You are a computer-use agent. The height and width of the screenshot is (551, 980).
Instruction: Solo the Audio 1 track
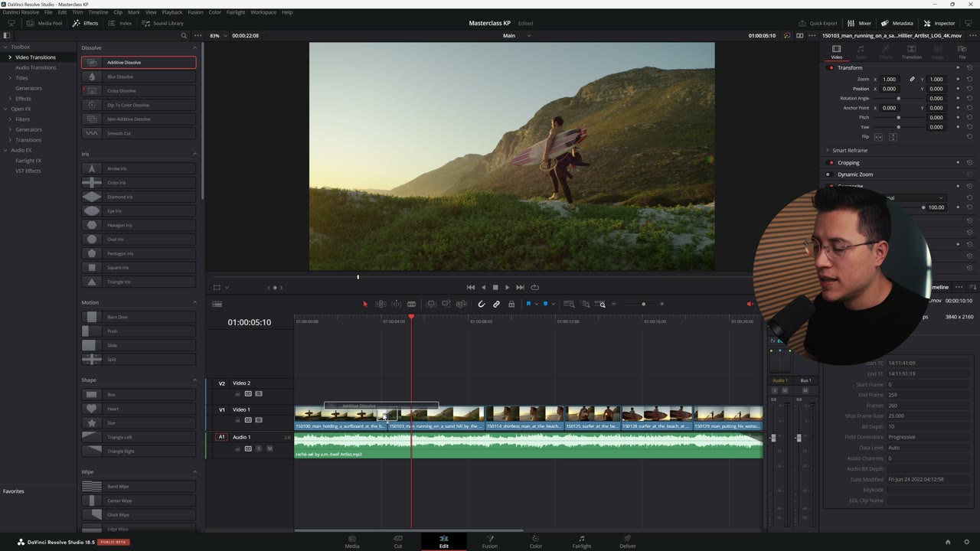(x=259, y=448)
